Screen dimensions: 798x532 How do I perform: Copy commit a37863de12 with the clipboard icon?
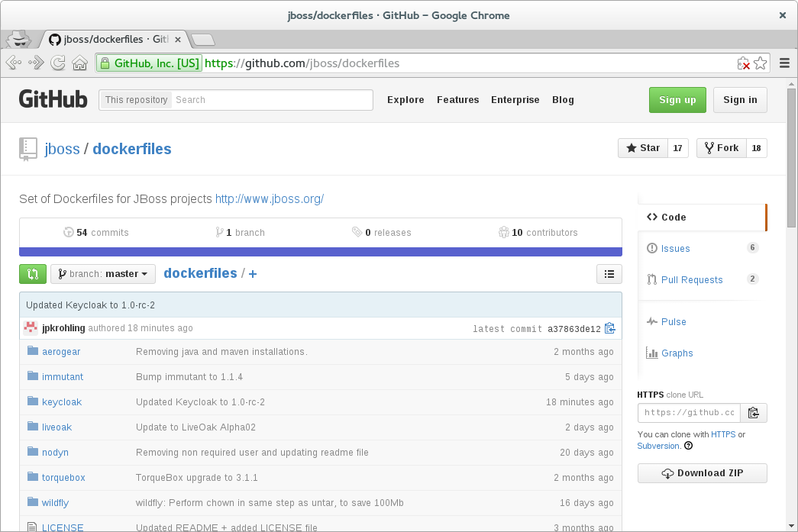[x=609, y=328]
